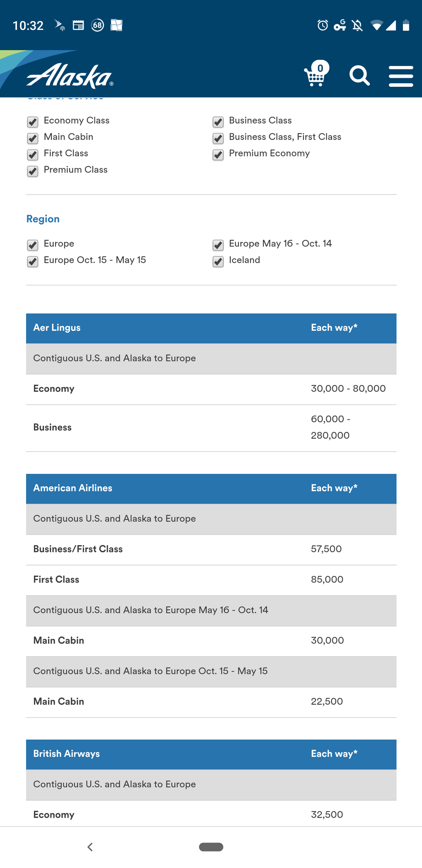Screen dimensions: 422x868
Task: Toggle Business Class, First Class checkbox
Action: click(x=218, y=138)
